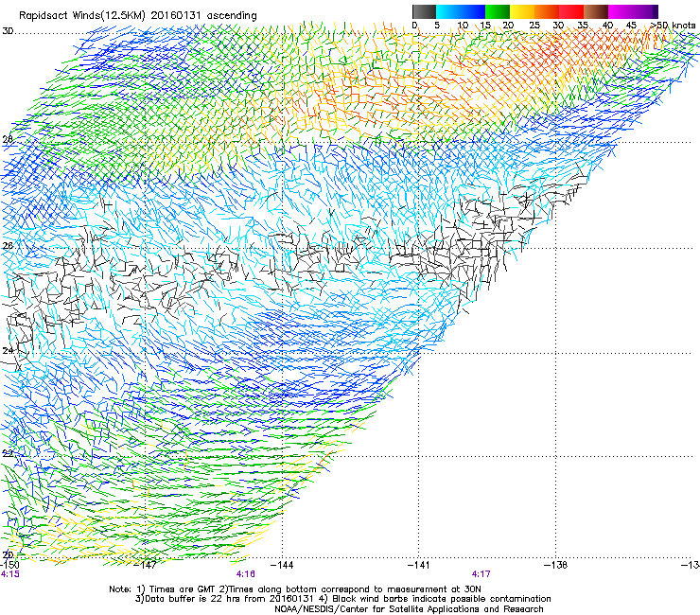Click the yellow-orange 20-30 knots legend swatch
700x615 pixels.
click(x=534, y=11)
